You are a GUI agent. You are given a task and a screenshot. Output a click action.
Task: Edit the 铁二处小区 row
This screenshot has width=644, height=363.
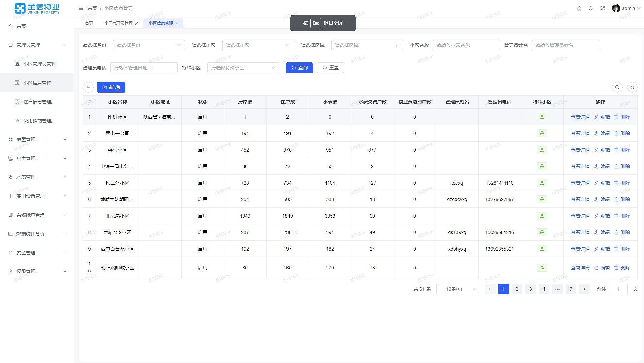tap(602, 183)
